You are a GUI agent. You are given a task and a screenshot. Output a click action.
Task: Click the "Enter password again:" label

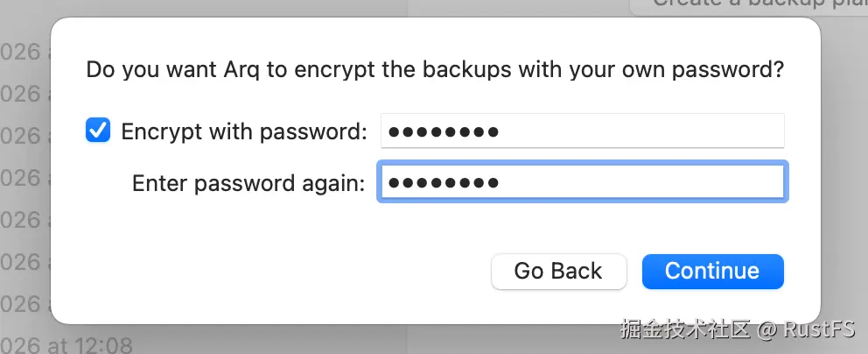[248, 183]
